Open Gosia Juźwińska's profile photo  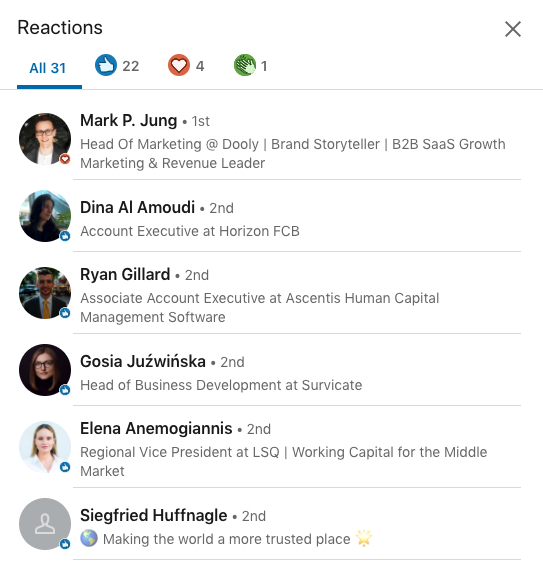45,370
